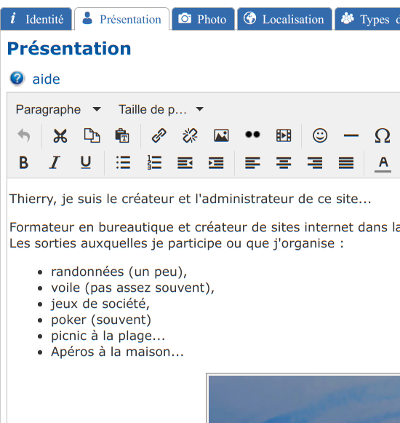This screenshot has width=400, height=423.
Task: Open the emoticons smiley icon
Action: coord(320,136)
